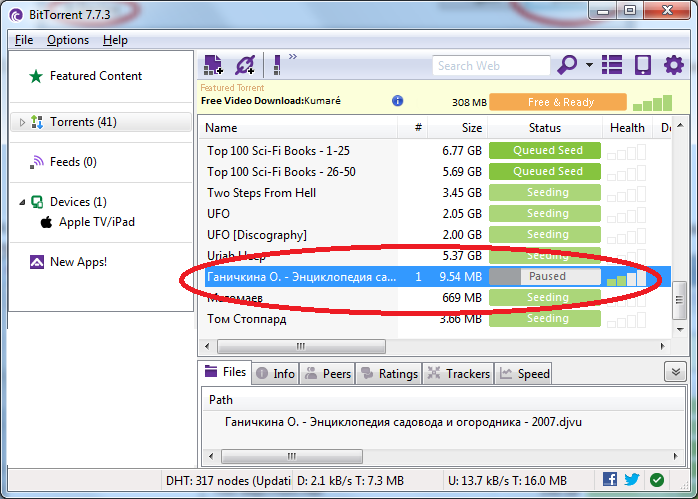Select torrent Top 100 Sci-Fi Books - 1-25

(x=278, y=151)
